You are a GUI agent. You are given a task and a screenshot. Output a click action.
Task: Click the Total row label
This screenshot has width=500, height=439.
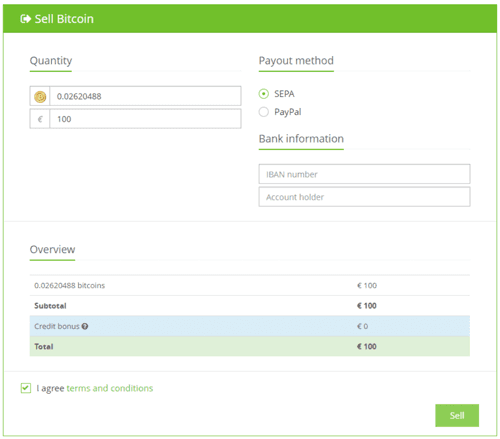click(44, 346)
